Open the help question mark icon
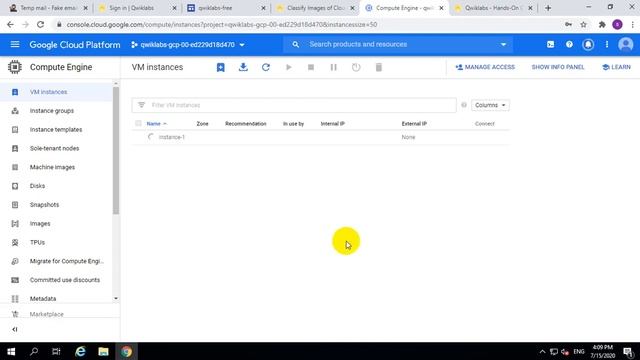The width and height of the screenshot is (640, 360). (x=569, y=44)
